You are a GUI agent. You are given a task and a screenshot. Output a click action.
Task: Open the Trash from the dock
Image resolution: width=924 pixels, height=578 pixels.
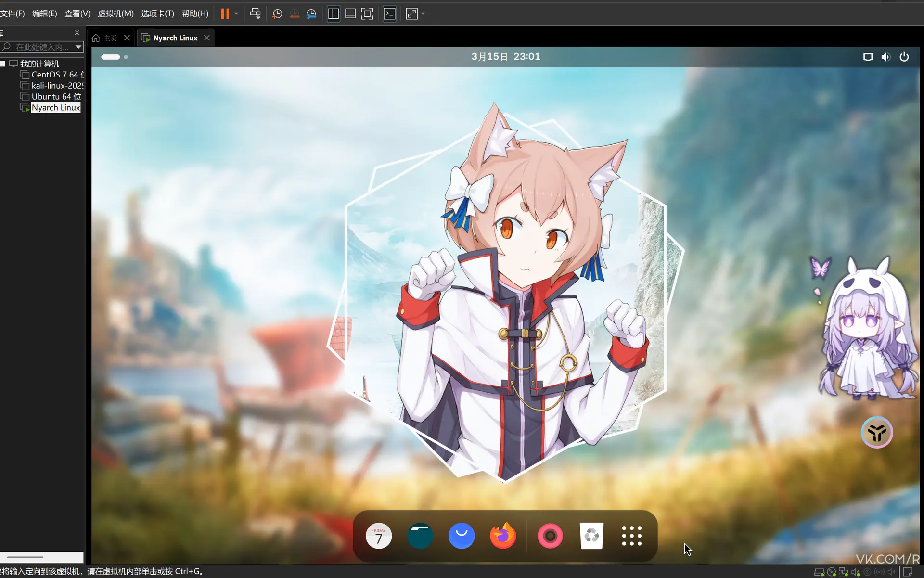click(591, 536)
